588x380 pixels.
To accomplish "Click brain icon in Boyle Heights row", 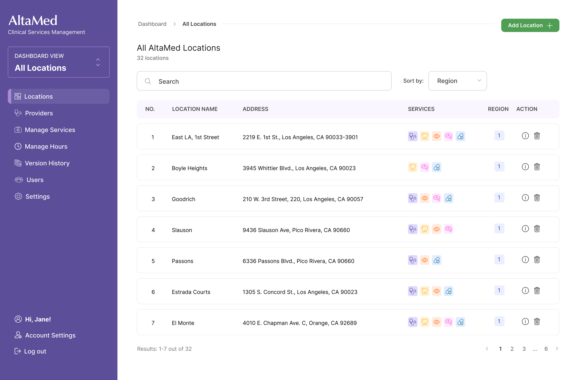I will click(x=424, y=167).
